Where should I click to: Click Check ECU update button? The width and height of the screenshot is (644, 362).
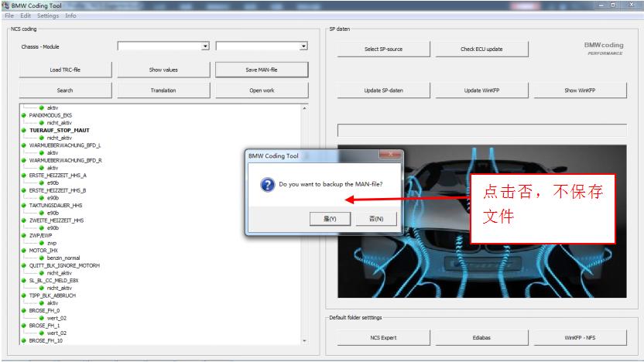[x=481, y=49]
